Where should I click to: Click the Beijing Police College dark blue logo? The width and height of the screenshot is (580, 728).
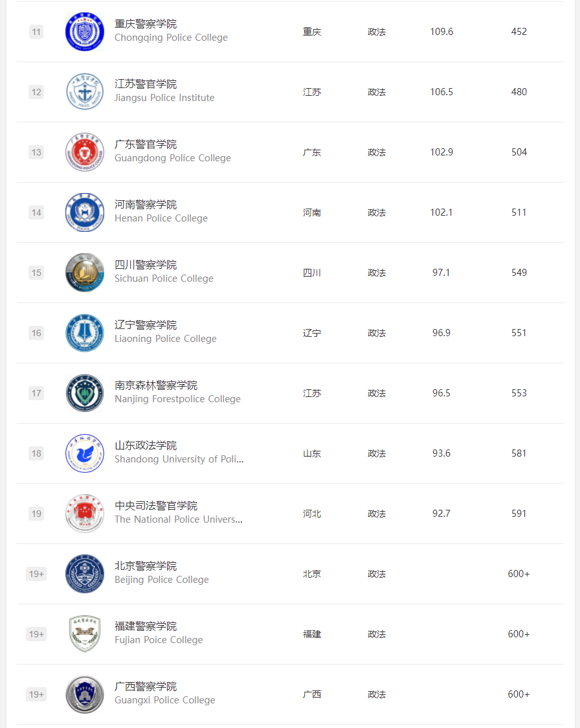[x=84, y=574]
